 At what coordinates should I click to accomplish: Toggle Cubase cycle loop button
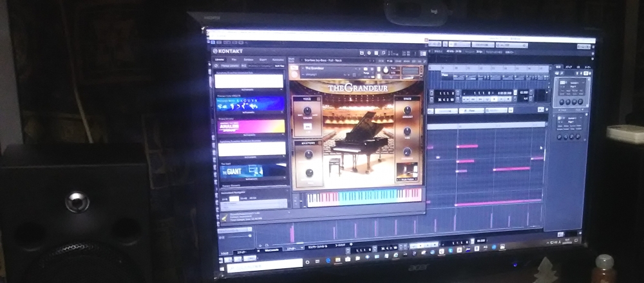487,99
